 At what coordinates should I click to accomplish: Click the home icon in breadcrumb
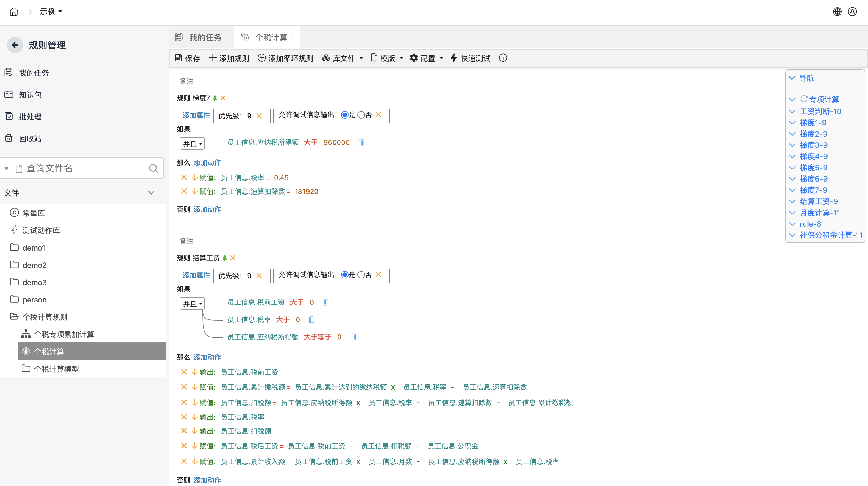pyautogui.click(x=14, y=12)
